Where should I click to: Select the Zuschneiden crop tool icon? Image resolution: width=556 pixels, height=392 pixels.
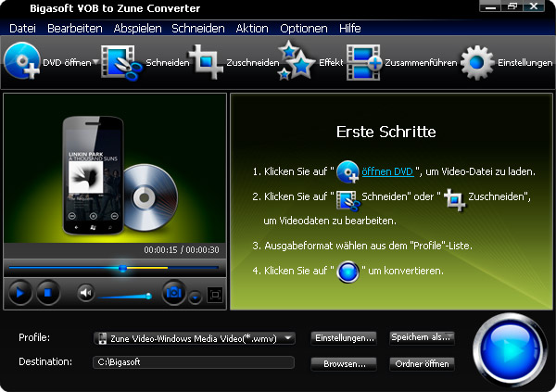[x=207, y=62]
